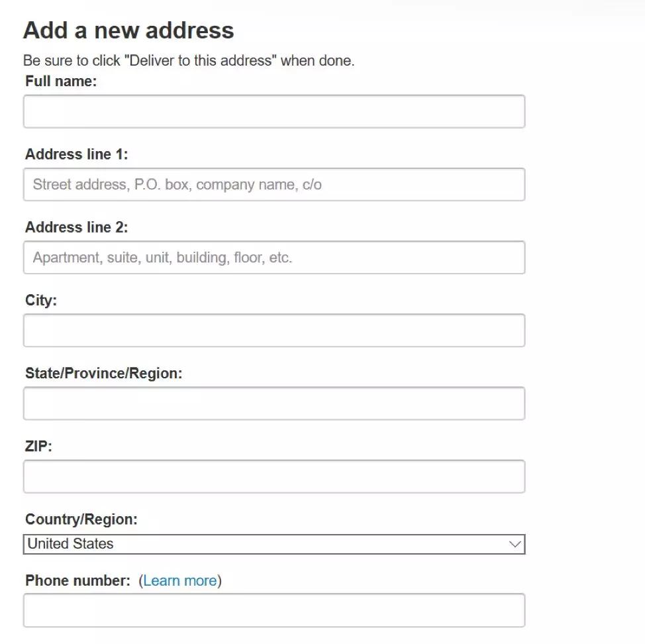Viewport: 645px width, 644px height.
Task: Click the "City:" label text
Action: click(x=41, y=300)
